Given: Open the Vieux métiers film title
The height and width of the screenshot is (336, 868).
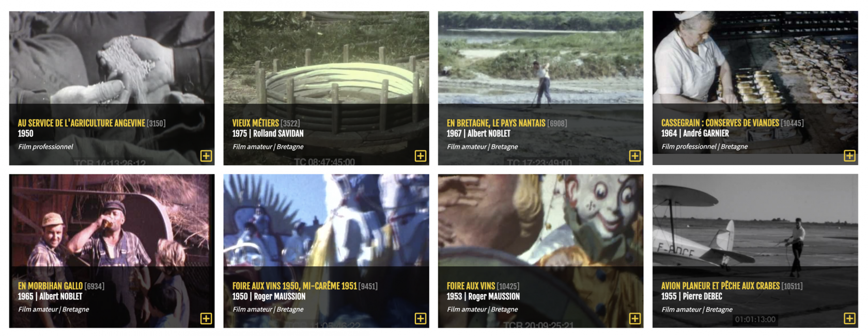Looking at the screenshot, I should click(x=255, y=123).
